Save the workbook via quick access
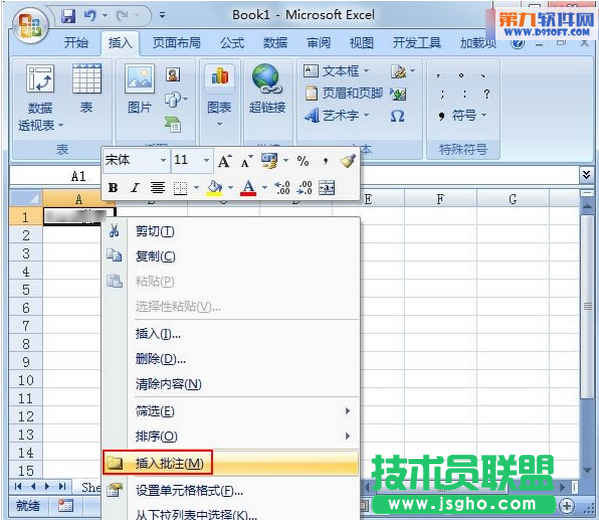Viewport: 599px width, 520px height. 68,16
